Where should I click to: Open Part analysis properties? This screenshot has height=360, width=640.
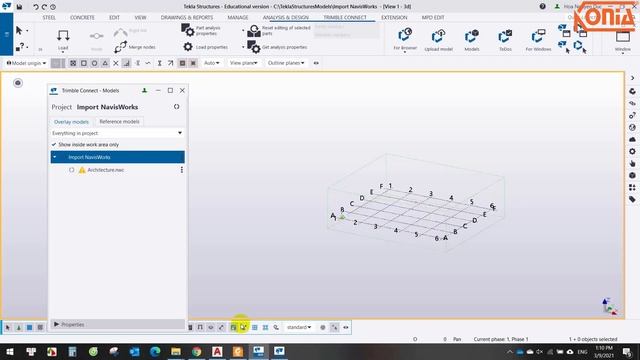201,30
